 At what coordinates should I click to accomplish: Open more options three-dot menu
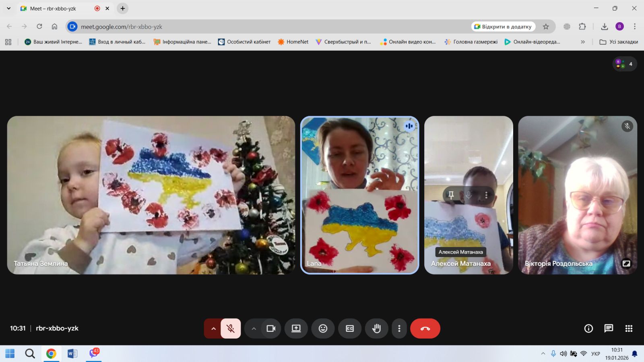pos(399,329)
